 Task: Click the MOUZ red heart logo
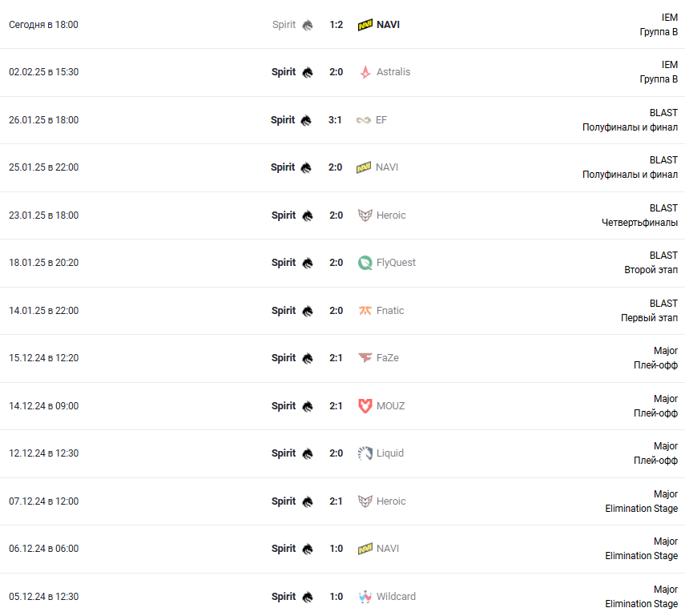365,406
